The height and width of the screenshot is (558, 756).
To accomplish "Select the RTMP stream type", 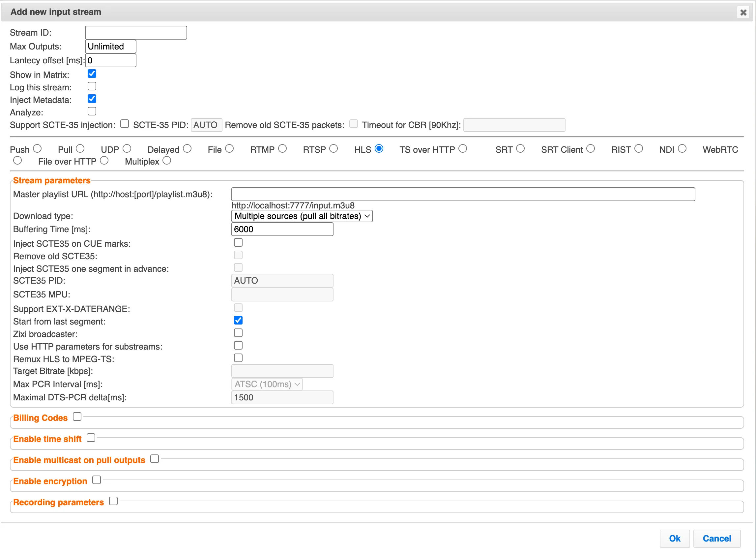I will (x=282, y=149).
